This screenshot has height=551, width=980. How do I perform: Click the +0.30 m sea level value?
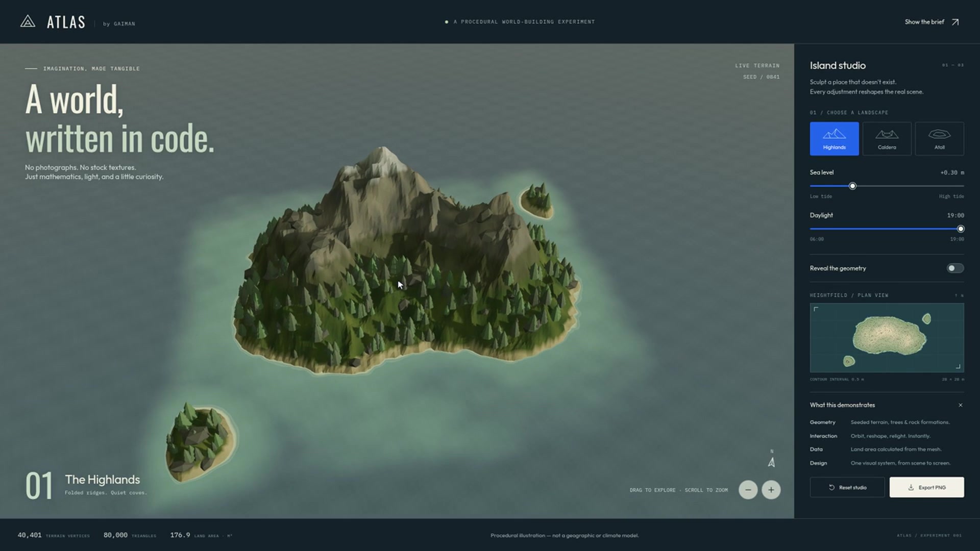tap(952, 172)
